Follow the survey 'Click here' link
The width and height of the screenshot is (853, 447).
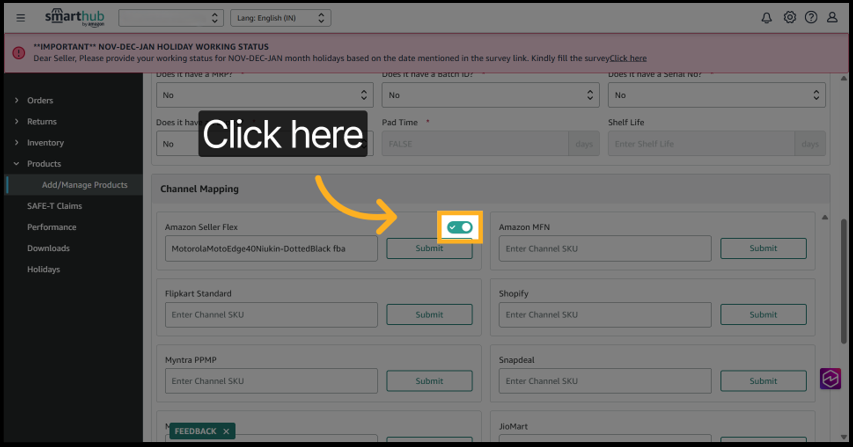(x=628, y=58)
